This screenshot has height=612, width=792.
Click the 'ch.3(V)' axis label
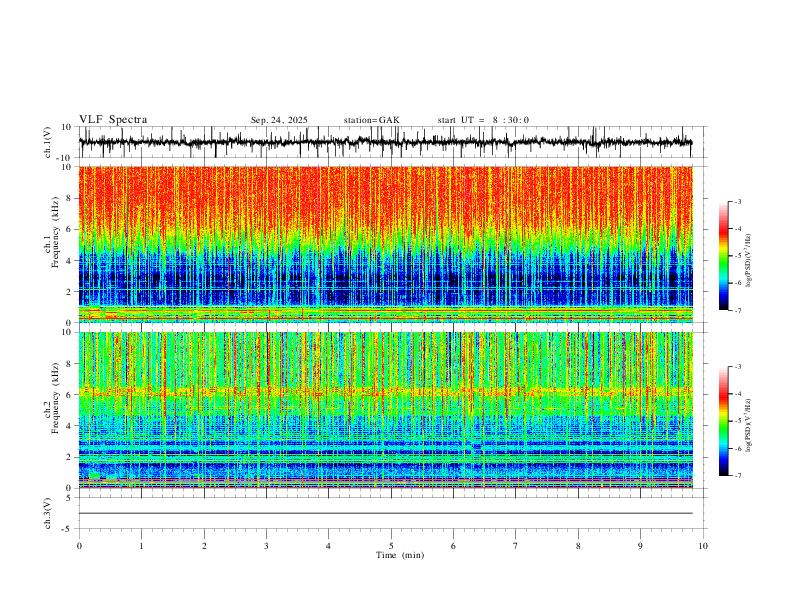tap(48, 513)
